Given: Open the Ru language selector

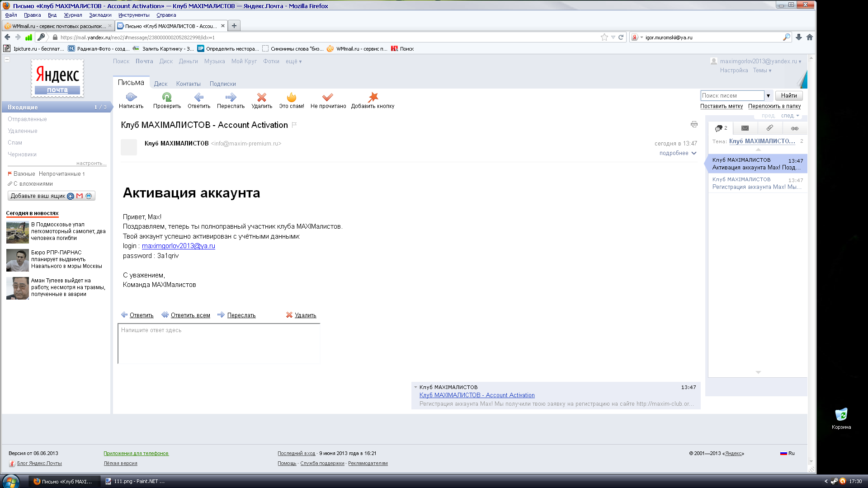Looking at the screenshot, I should [787, 453].
